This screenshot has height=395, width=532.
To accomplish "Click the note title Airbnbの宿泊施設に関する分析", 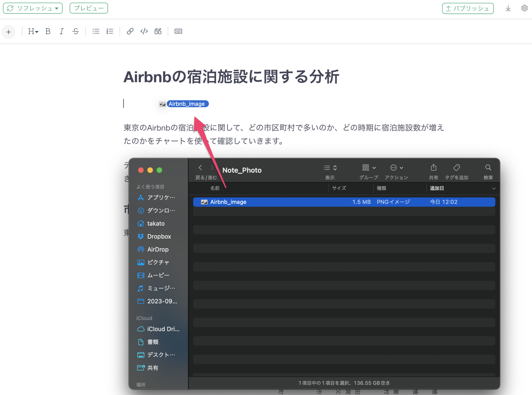I will [231, 77].
